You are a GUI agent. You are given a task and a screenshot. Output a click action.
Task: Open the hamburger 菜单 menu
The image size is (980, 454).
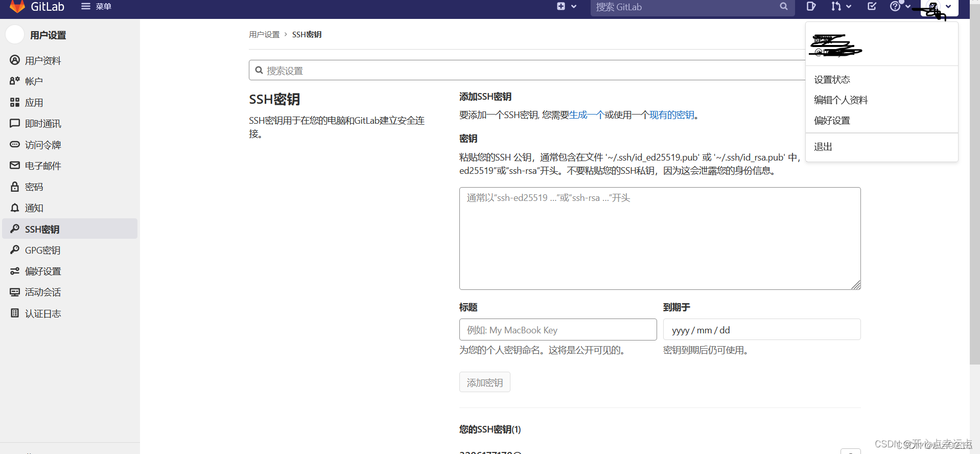click(96, 6)
